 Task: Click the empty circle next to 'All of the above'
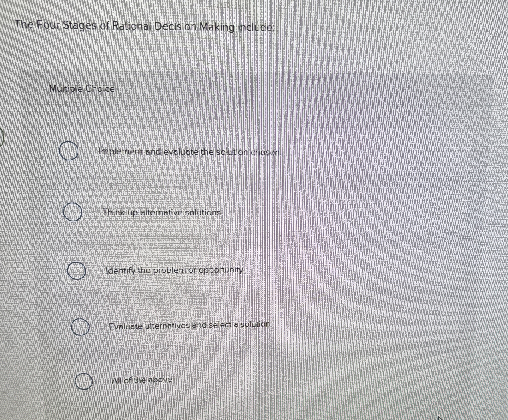click(x=83, y=381)
